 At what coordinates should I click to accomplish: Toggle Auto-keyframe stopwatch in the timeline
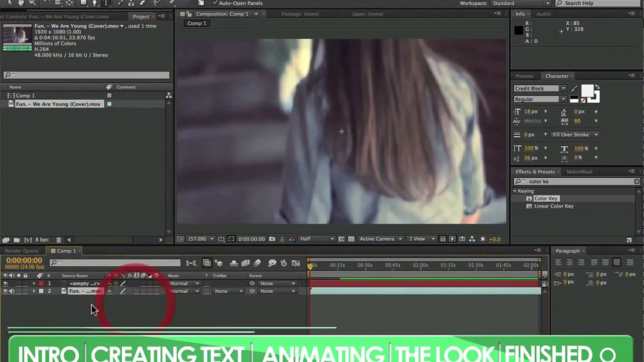click(x=284, y=263)
